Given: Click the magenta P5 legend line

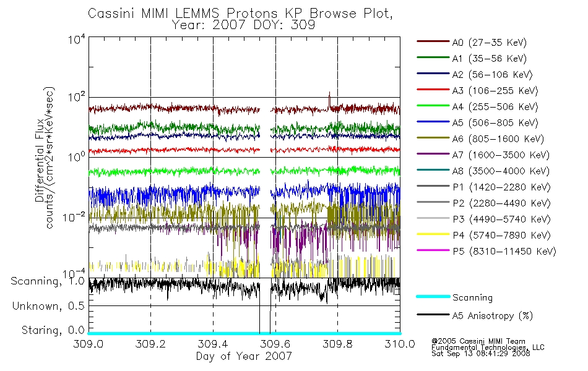Looking at the screenshot, I should click(x=433, y=250).
